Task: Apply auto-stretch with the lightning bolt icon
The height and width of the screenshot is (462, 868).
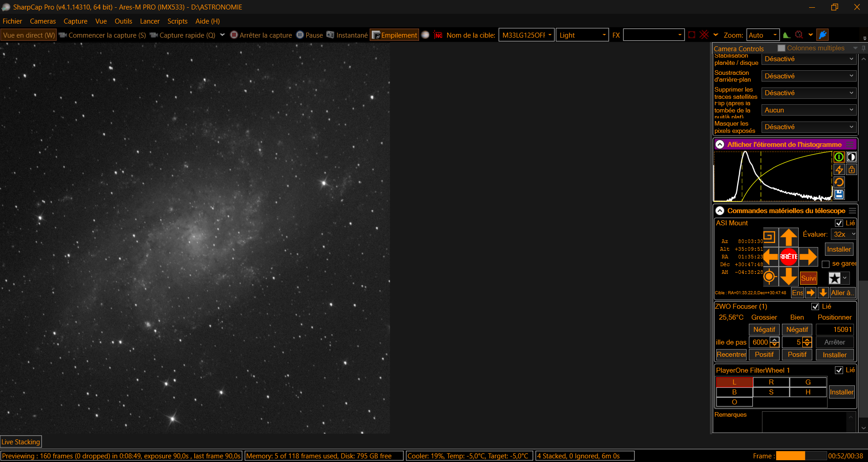Action: click(839, 170)
